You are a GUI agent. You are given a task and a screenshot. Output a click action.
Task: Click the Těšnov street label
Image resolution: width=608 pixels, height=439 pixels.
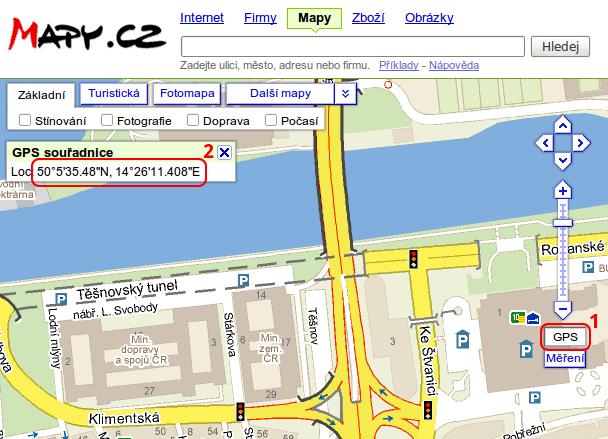click(313, 326)
